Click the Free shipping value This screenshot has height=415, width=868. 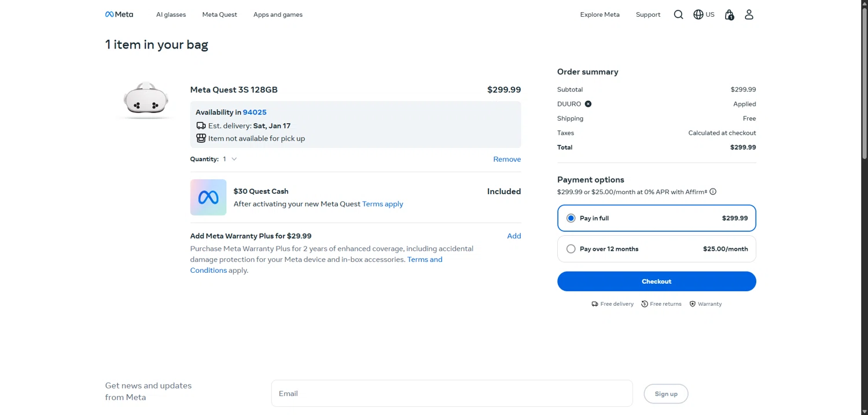pyautogui.click(x=749, y=118)
